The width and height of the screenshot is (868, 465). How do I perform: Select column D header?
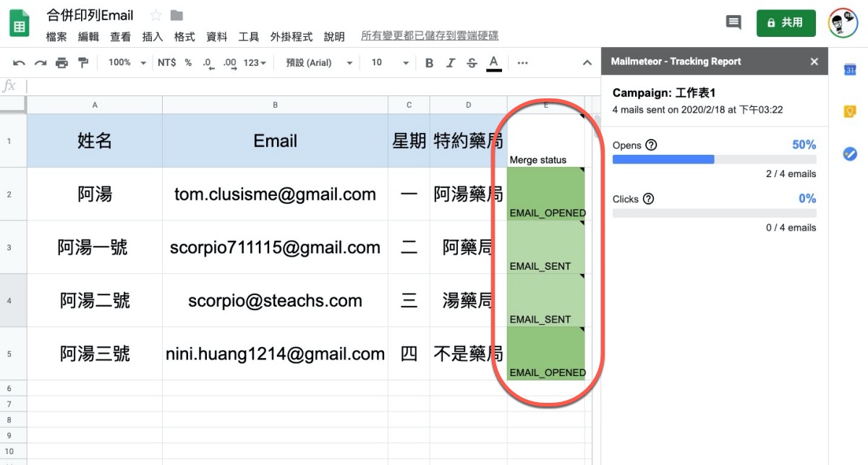coord(468,105)
